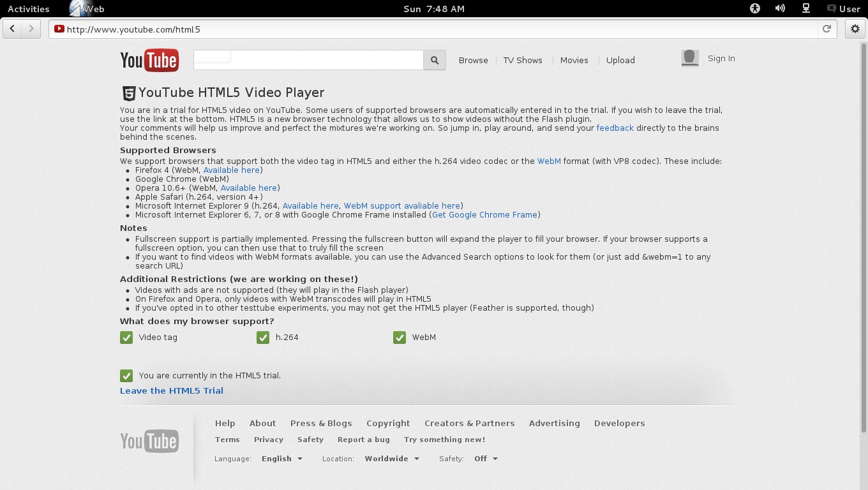Viewport: 868px width, 490px height.
Task: Click Available here next to Firefox 4
Action: coord(232,170)
